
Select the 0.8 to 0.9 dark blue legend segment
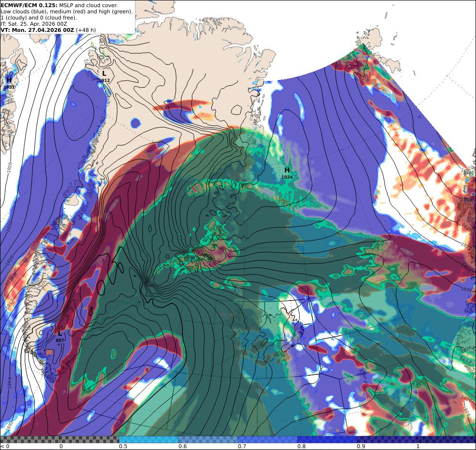pos(327,440)
